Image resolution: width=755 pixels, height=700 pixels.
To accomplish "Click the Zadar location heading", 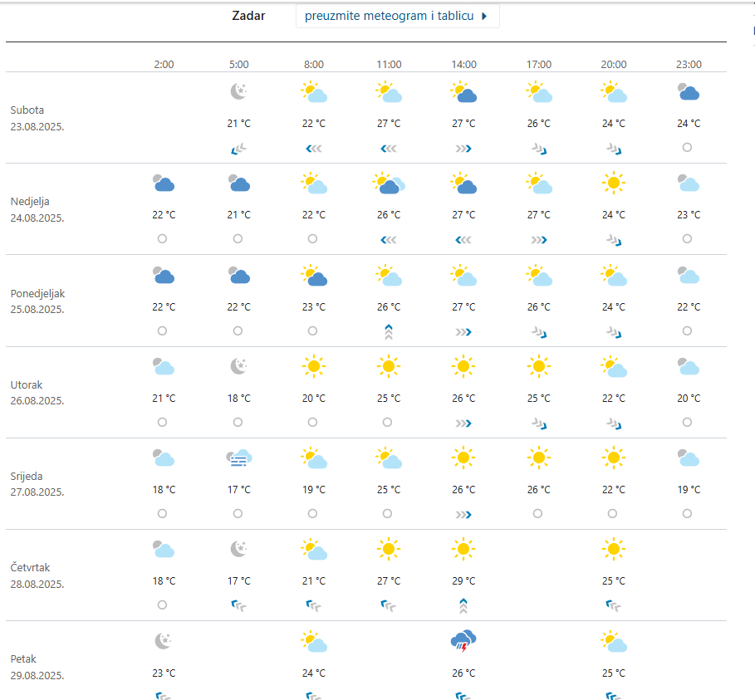I will click(248, 16).
